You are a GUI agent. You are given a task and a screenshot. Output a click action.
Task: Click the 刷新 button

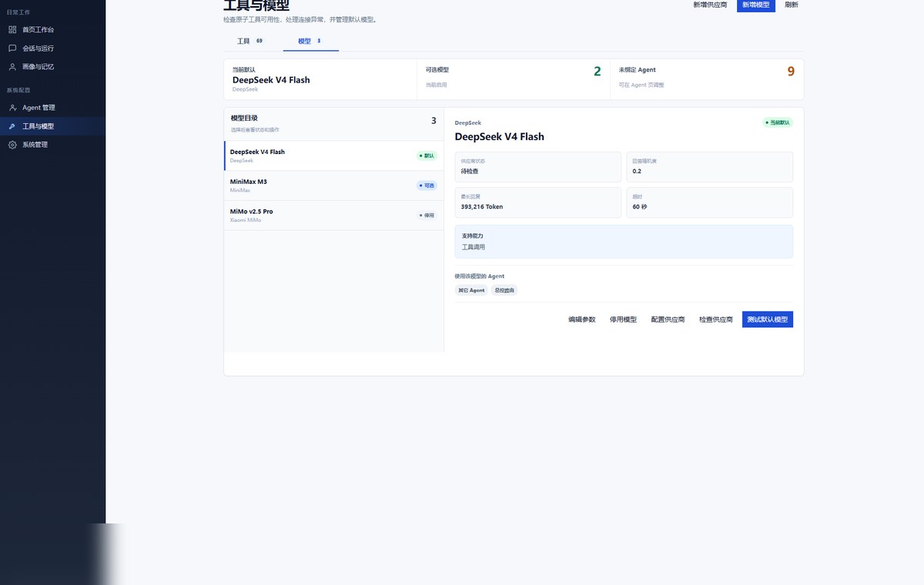tap(792, 5)
